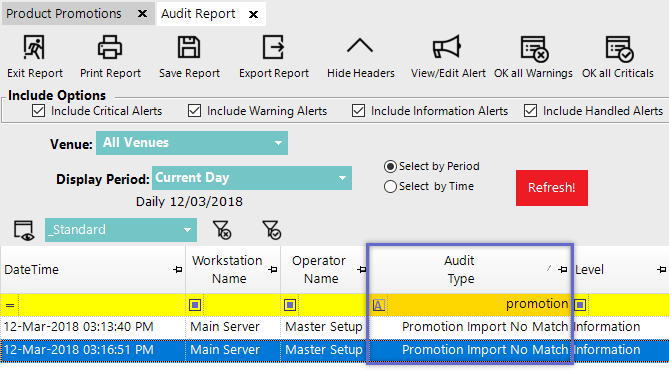Click Audit Type filter operator icon
Image resolution: width=669 pixels, height=375 pixels.
click(378, 305)
